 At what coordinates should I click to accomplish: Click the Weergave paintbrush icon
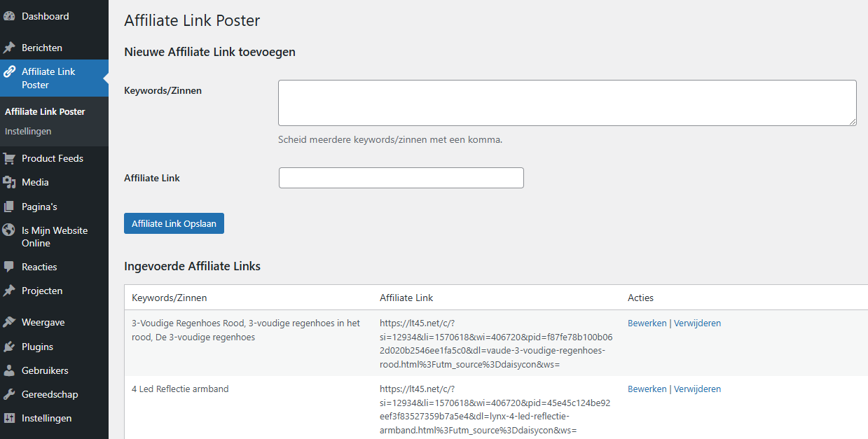[x=9, y=322]
